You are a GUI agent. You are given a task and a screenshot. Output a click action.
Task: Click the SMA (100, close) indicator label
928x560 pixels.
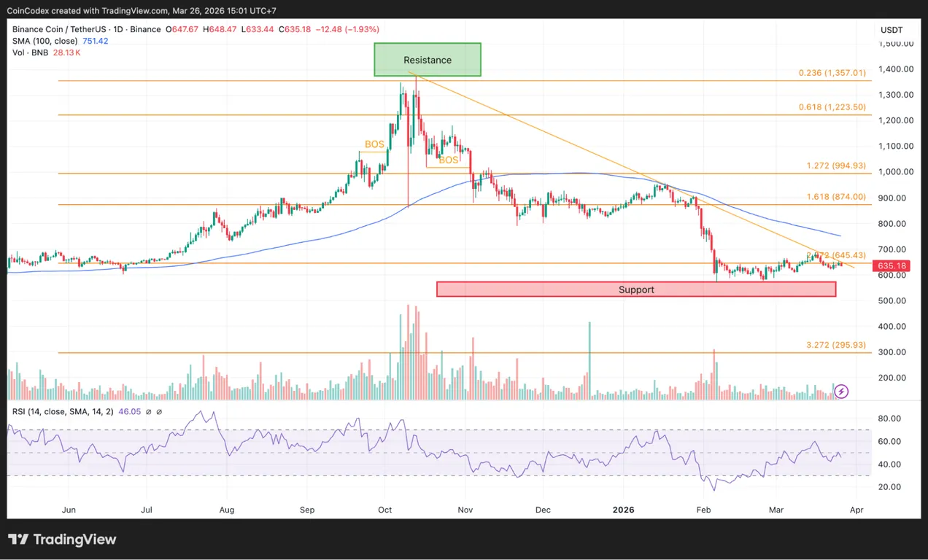coord(45,42)
